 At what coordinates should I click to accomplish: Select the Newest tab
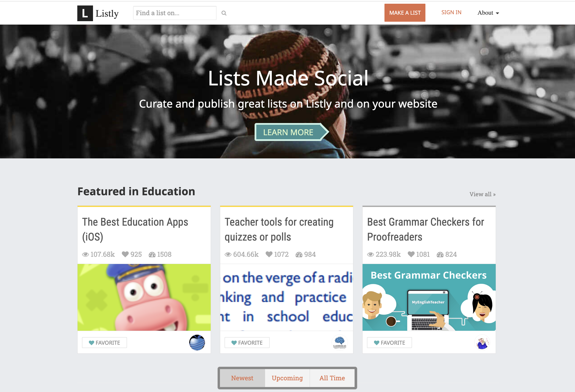pyautogui.click(x=242, y=378)
